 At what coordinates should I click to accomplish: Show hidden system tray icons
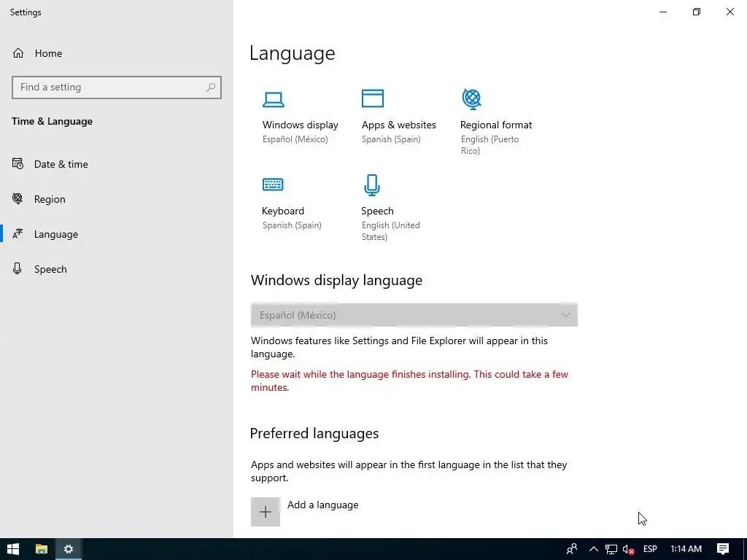pyautogui.click(x=594, y=549)
